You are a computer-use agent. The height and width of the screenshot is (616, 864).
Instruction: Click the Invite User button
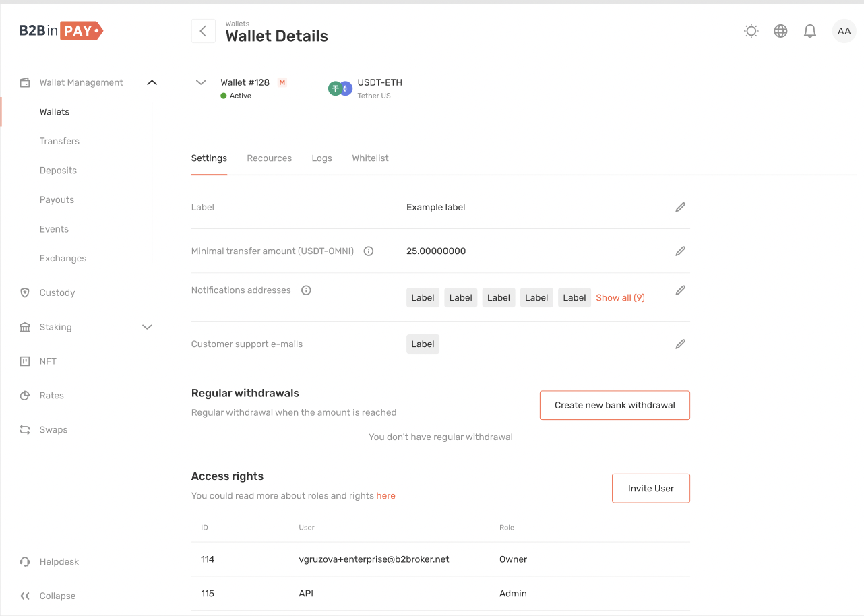650,488
